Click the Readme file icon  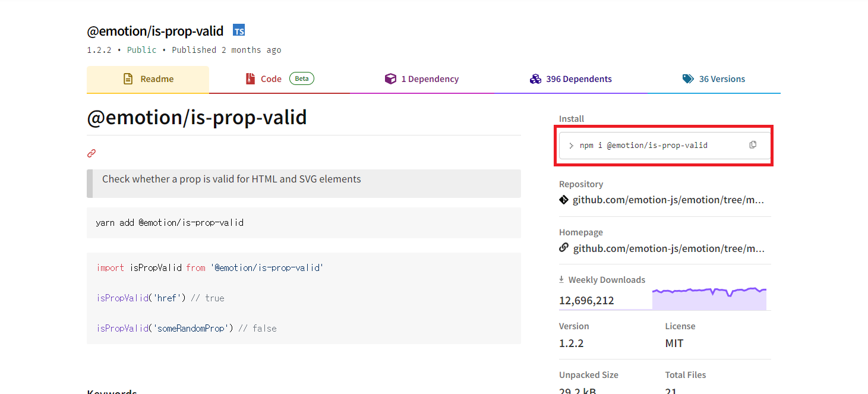128,78
